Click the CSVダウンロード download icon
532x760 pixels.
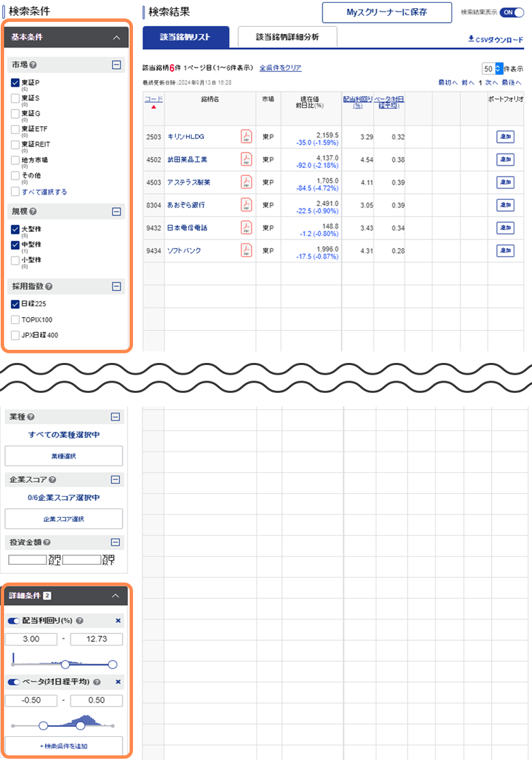(471, 40)
